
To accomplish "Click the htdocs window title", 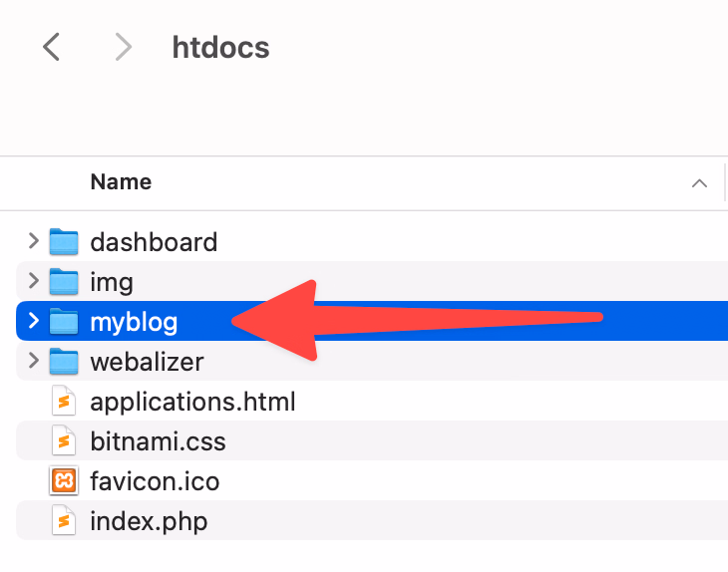I will 220,47.
